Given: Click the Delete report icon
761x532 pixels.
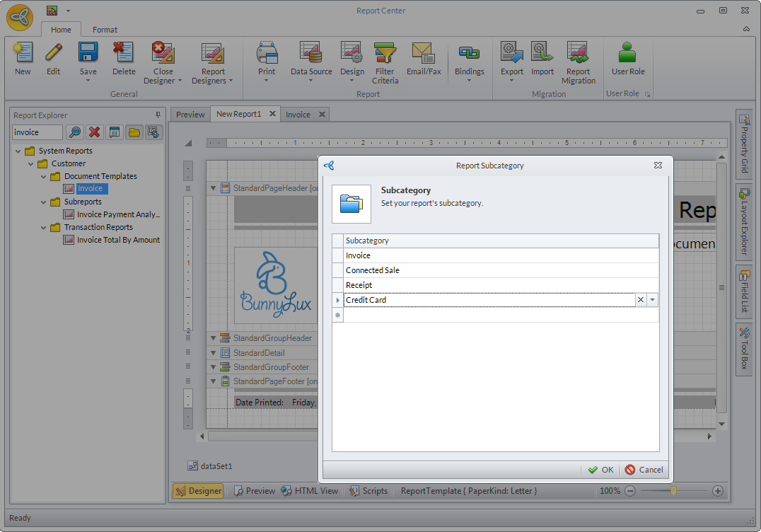Looking at the screenshot, I should click(124, 53).
